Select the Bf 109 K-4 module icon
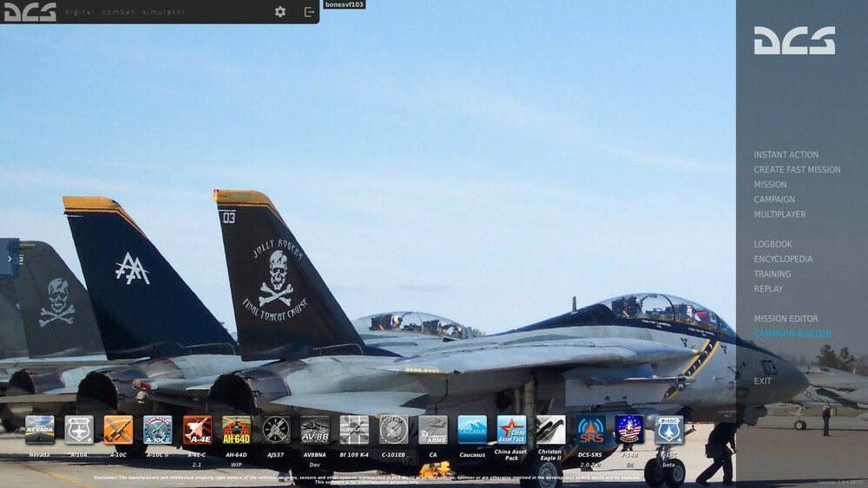The height and width of the screenshot is (488, 868). (354, 430)
